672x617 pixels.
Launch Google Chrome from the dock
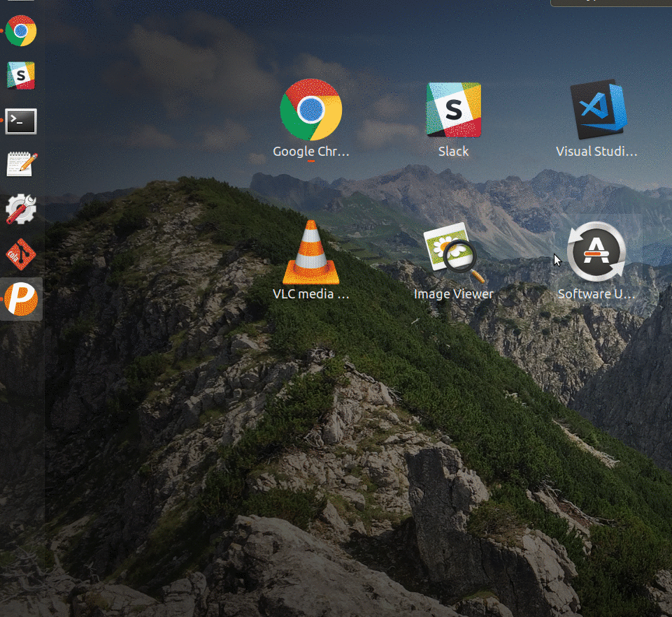click(20, 31)
